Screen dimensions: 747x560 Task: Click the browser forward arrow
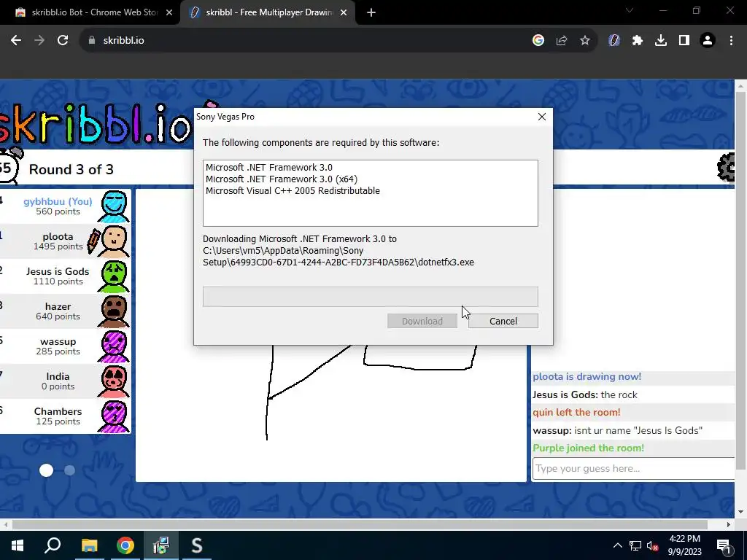pos(39,41)
